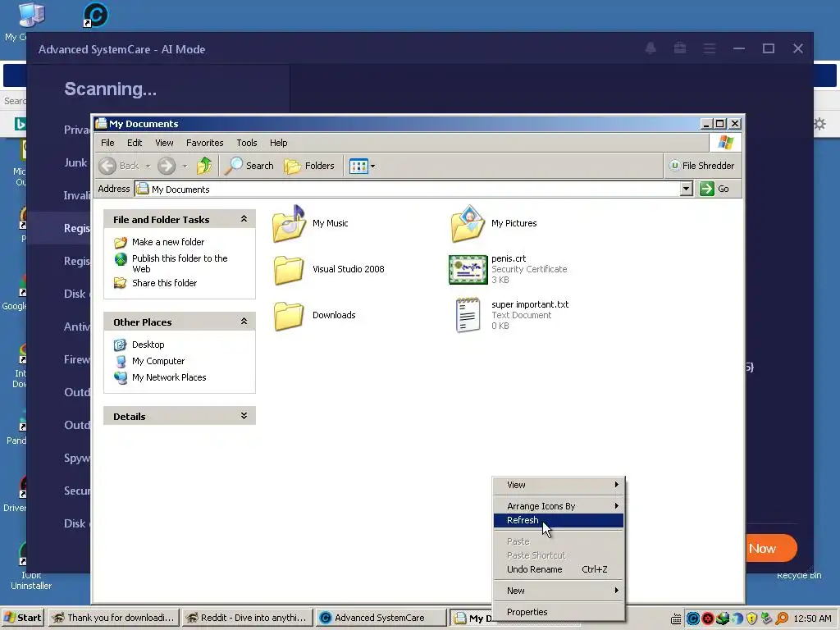
Task: Choose Undo Rename in context menu
Action: click(x=558, y=569)
